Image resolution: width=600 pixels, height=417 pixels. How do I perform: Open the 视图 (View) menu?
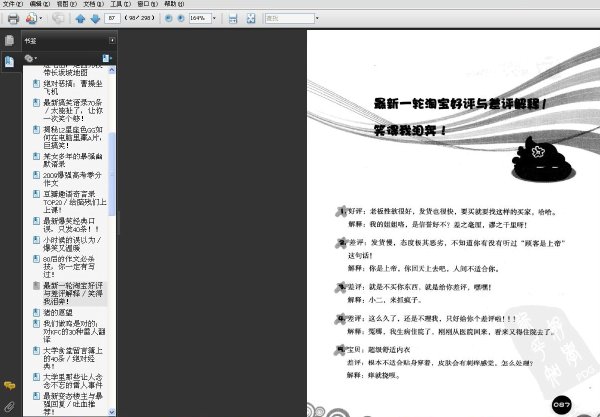point(66,4)
